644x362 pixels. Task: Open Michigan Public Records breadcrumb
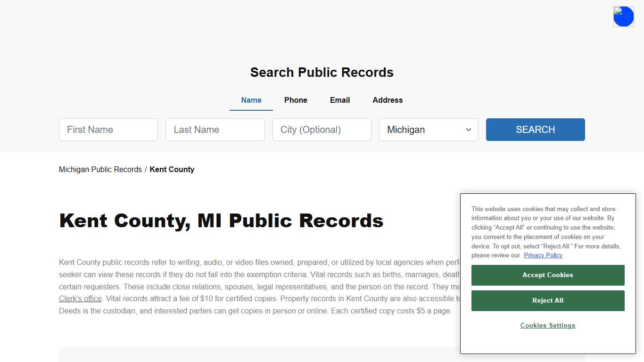(100, 169)
